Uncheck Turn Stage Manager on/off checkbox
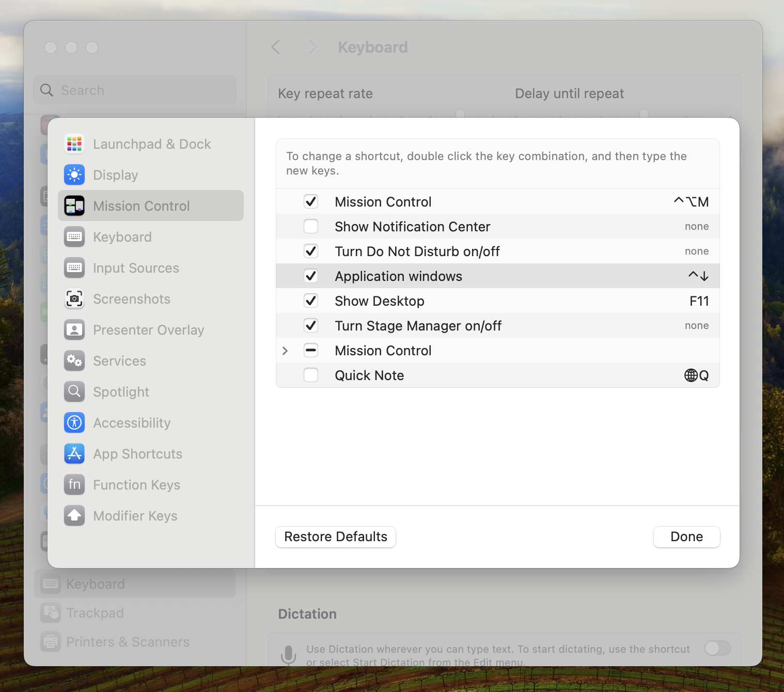Image resolution: width=784 pixels, height=692 pixels. pos(311,325)
